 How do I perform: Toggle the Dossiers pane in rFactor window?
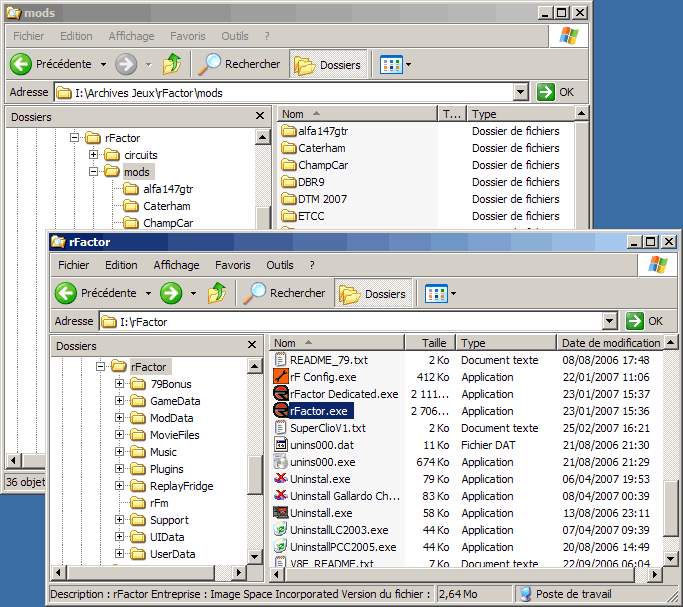373,293
